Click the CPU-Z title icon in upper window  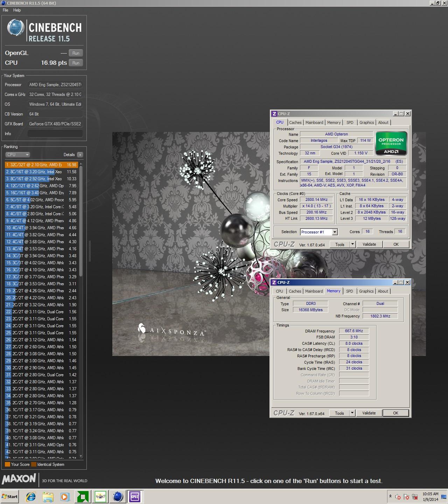pyautogui.click(x=274, y=114)
